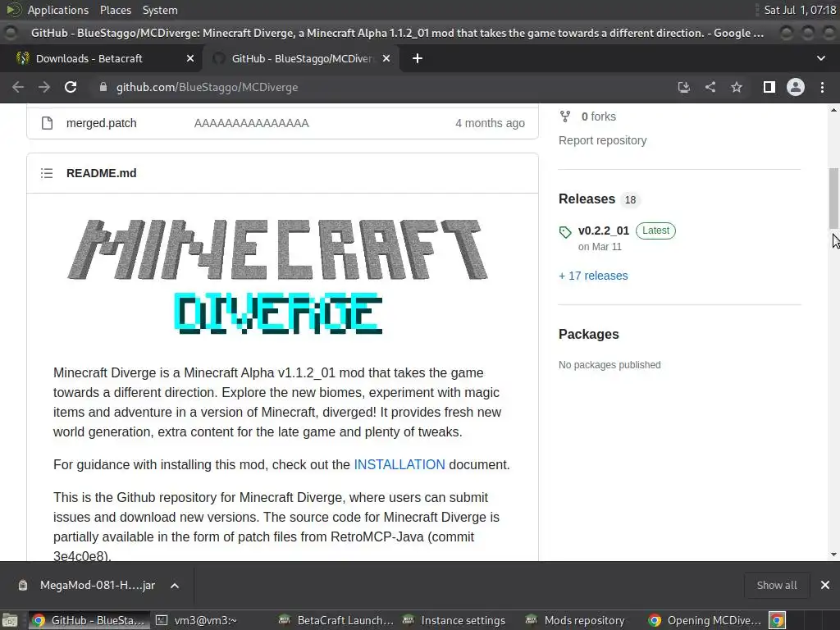840x630 pixels.
Task: Open the AAAAAAAAAAAAAAA commit message
Action: coord(251,123)
